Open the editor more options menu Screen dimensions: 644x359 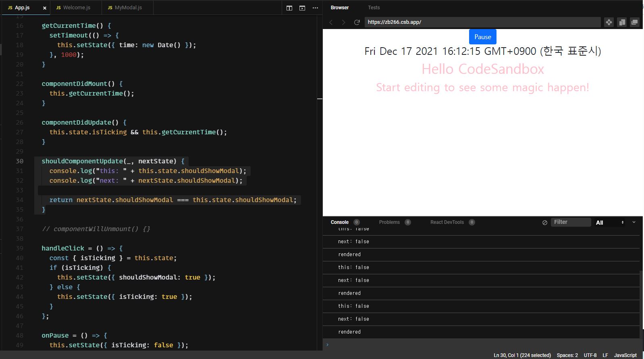pos(315,8)
